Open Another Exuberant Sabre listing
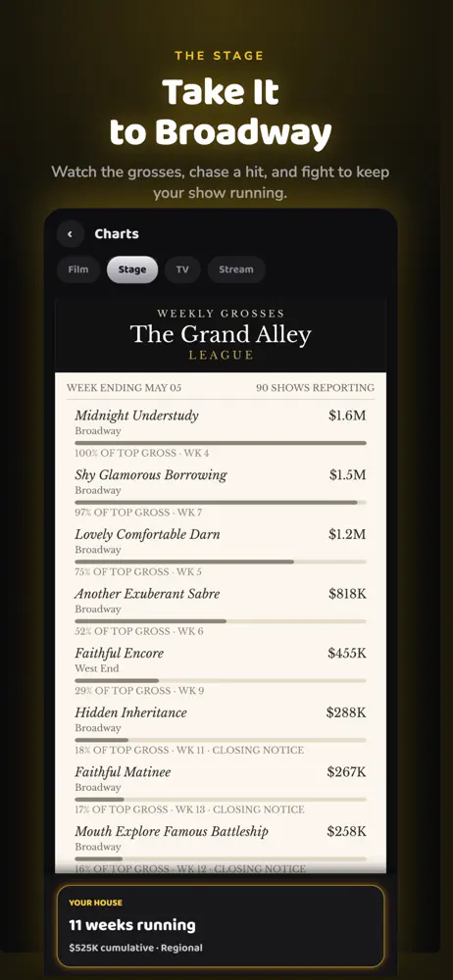 [x=221, y=611]
